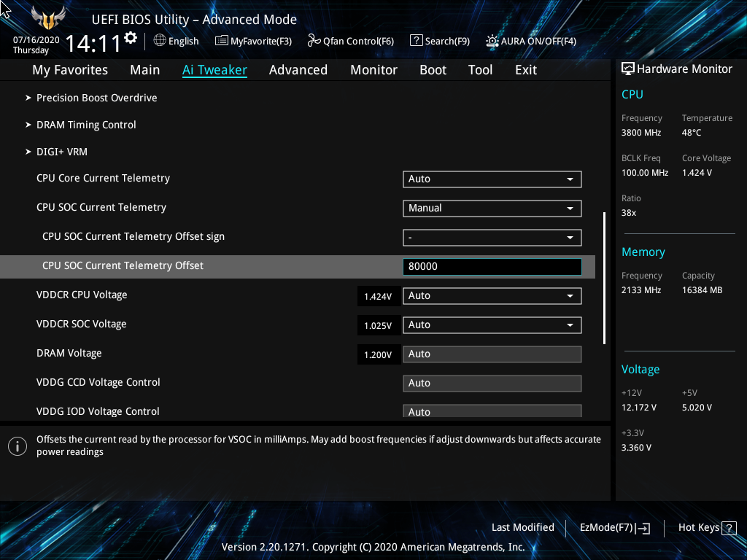Click the 38x Ratio value
747x560 pixels.
click(629, 213)
